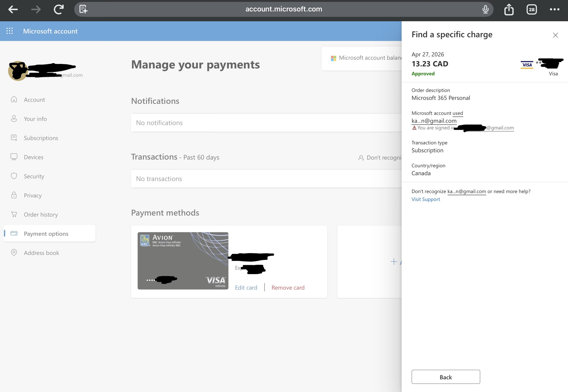Open the Microsoft account header link
Screen dimensions: 568x392
pyautogui.click(x=50, y=31)
